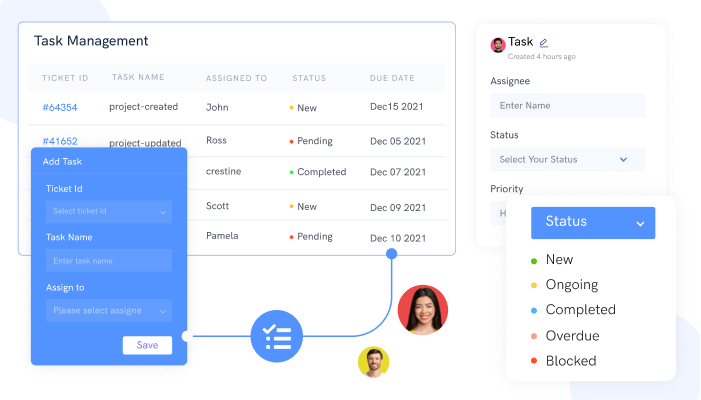Image resolution: width=701 pixels, height=400 pixels.
Task: Click the Enter Name assignee field
Action: point(567,105)
